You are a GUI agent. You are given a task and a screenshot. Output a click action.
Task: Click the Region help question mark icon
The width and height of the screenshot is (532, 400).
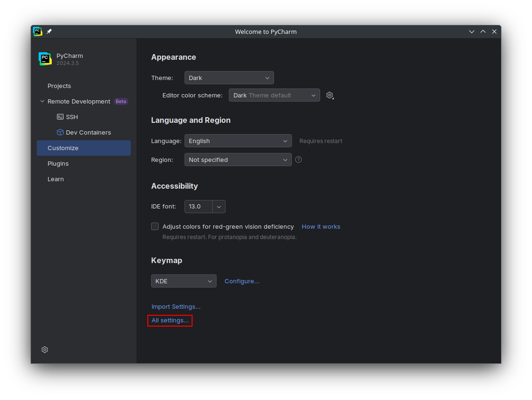298,160
